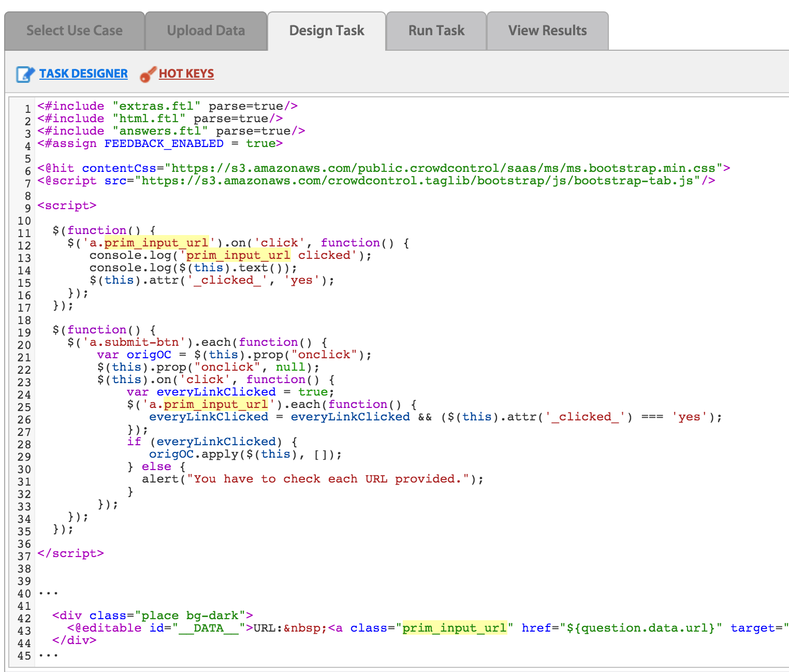Go to the Run Task tab
789x672 pixels.
[436, 31]
